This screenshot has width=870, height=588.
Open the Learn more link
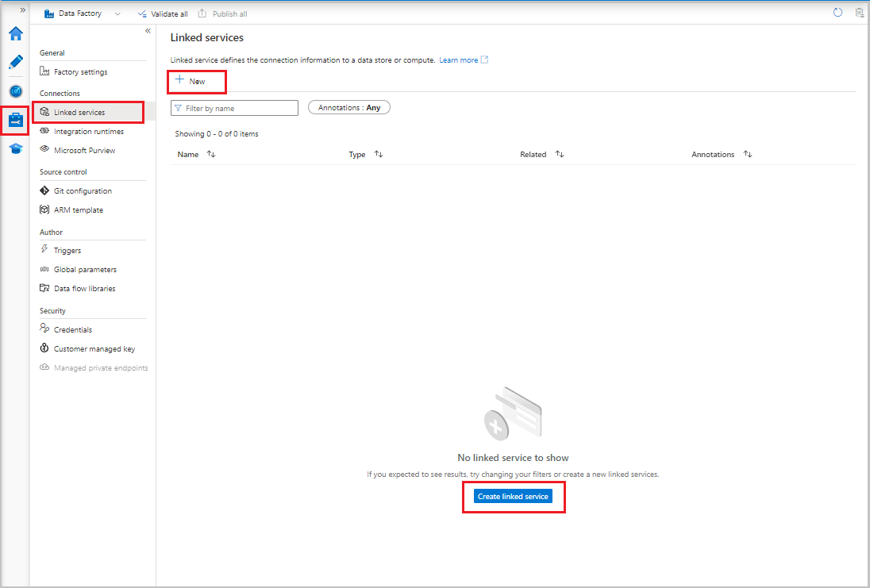[459, 59]
